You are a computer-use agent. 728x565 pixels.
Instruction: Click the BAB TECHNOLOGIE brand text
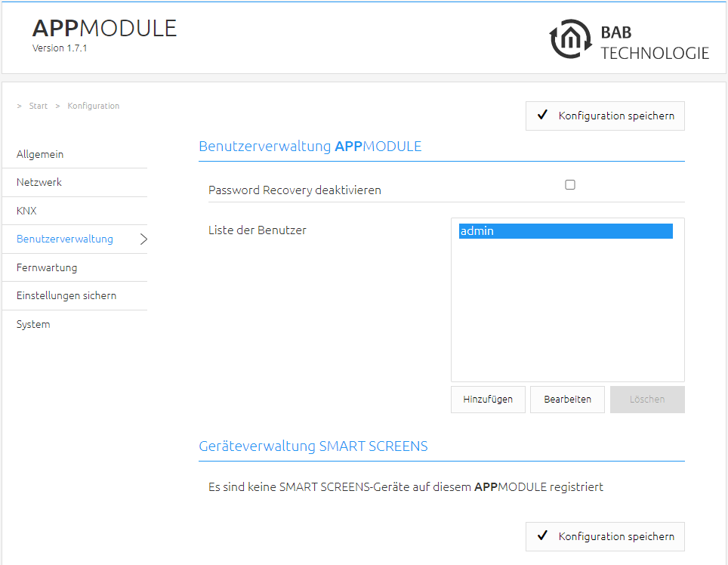tap(655, 43)
